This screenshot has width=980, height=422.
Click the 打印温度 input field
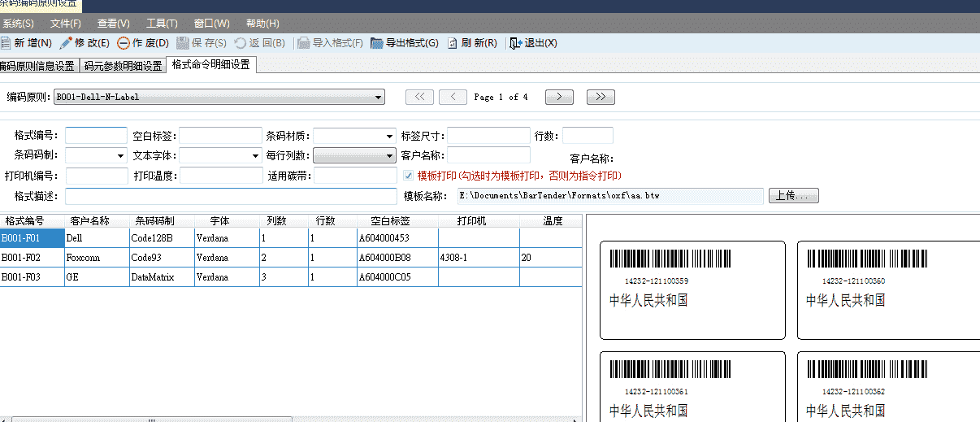pos(221,176)
